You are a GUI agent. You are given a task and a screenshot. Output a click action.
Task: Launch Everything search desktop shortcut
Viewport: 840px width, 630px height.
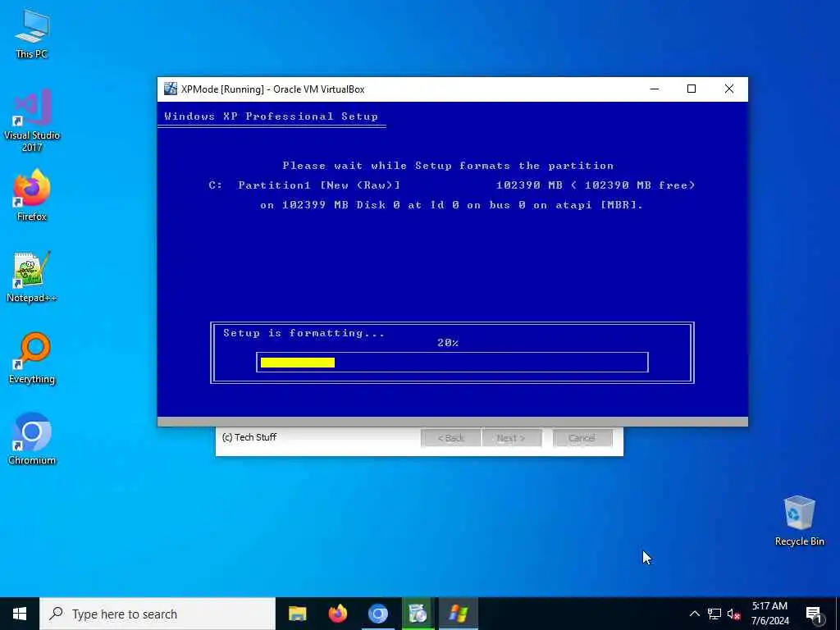pyautogui.click(x=32, y=358)
